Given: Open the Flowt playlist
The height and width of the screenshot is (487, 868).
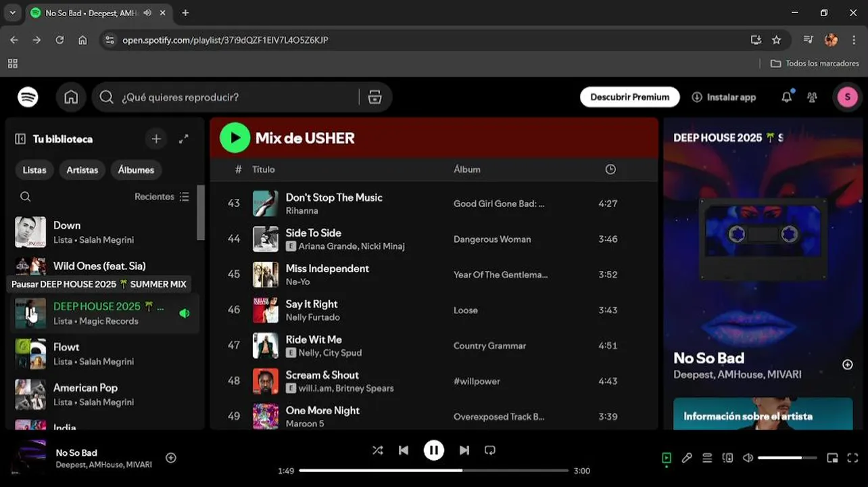Looking at the screenshot, I should (105, 354).
